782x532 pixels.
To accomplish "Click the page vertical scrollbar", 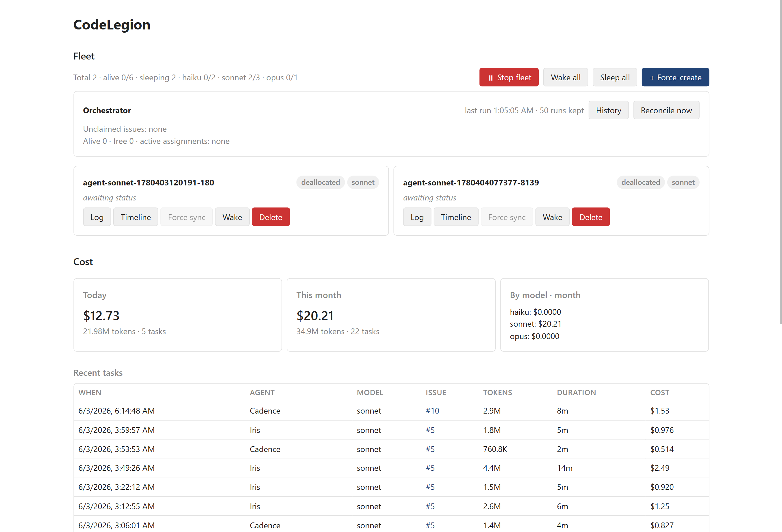I will coord(781,161).
